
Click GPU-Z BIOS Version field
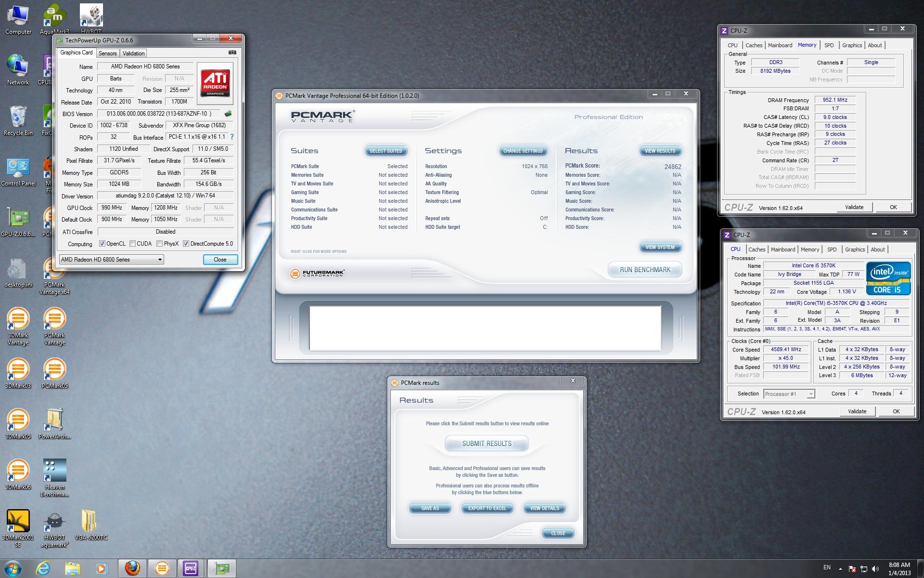pyautogui.click(x=159, y=114)
